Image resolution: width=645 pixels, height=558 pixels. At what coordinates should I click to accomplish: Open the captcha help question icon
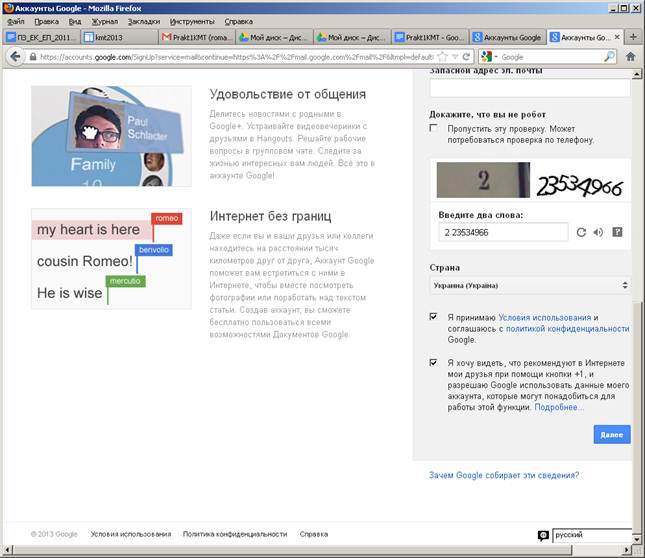click(x=617, y=232)
